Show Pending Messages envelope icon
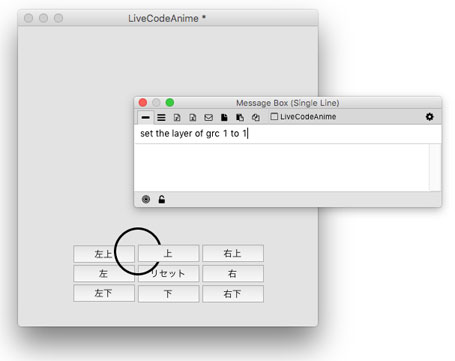455x361 pixels. coord(209,117)
